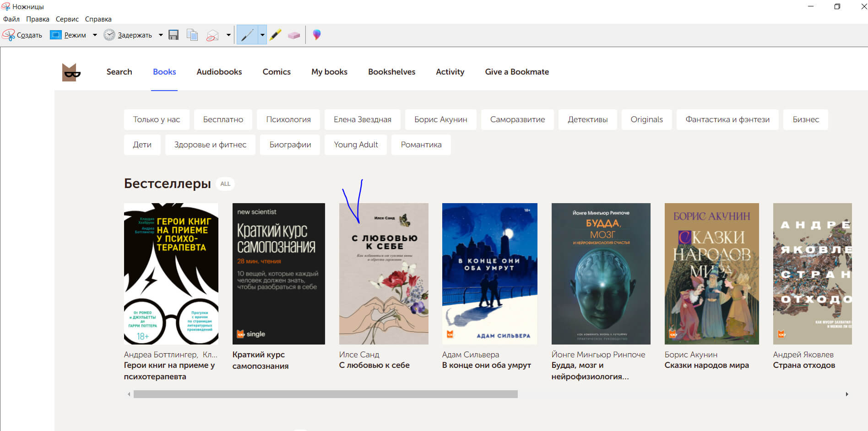Select the Pen tool
868x431 pixels.
pyautogui.click(x=247, y=35)
